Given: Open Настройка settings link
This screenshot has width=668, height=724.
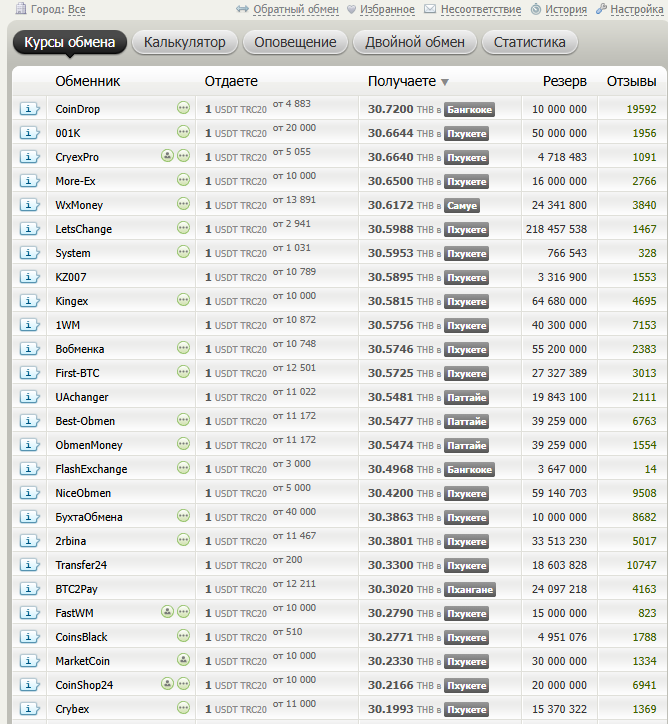Looking at the screenshot, I should click(637, 9).
